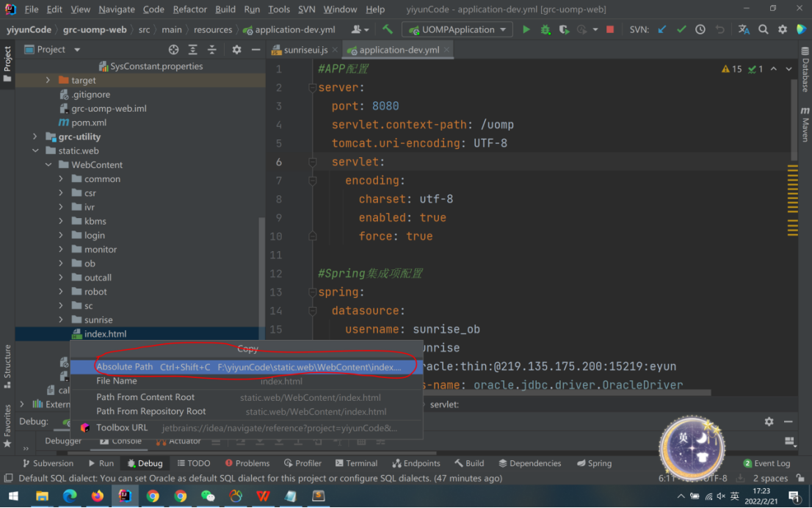Open the Terminal tool window
812x508 pixels.
click(356, 463)
